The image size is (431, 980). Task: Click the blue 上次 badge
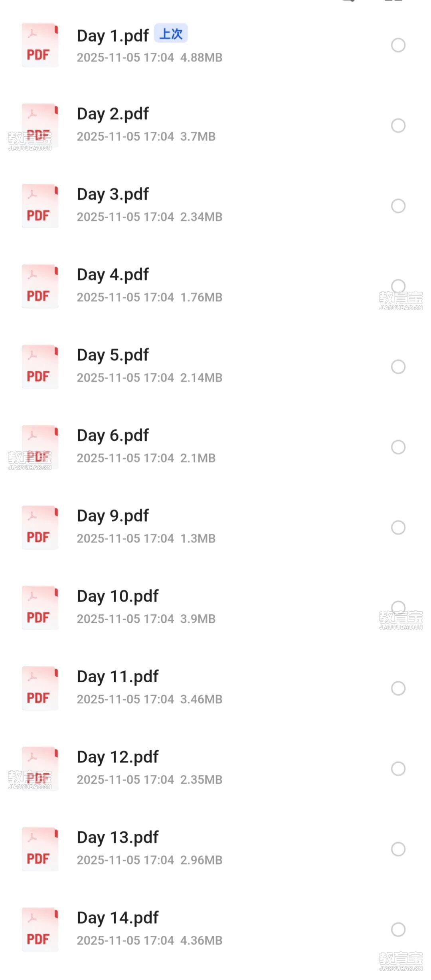[171, 34]
